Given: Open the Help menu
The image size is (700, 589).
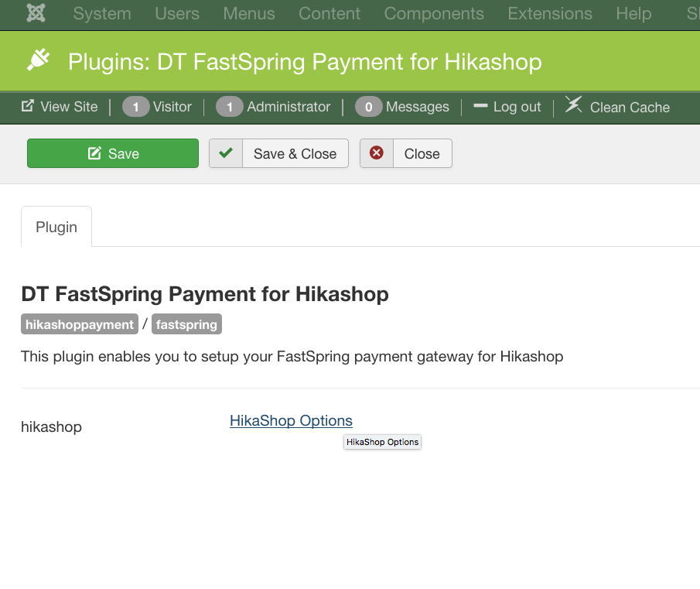Looking at the screenshot, I should (634, 13).
